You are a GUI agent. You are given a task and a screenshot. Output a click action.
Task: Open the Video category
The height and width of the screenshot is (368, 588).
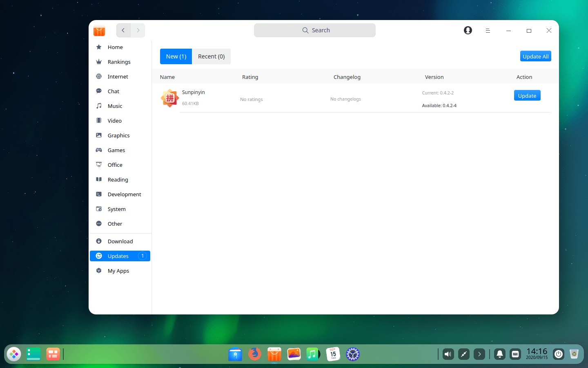pos(114,121)
